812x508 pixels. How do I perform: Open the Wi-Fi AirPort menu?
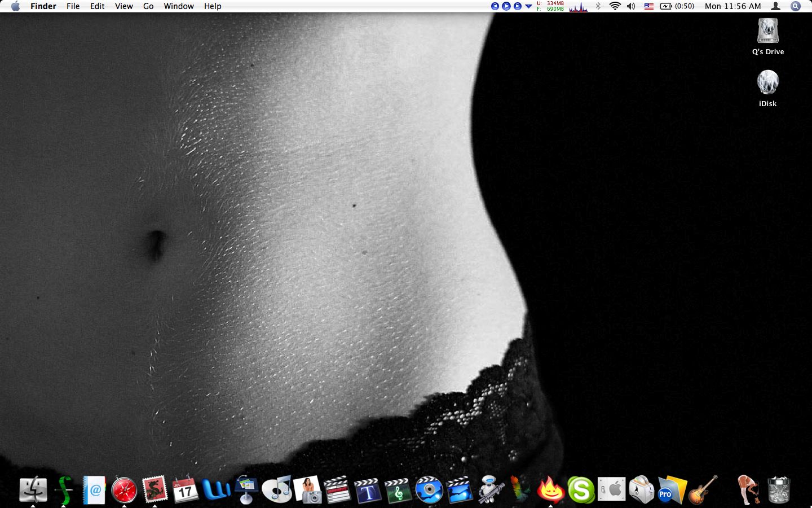click(x=615, y=6)
